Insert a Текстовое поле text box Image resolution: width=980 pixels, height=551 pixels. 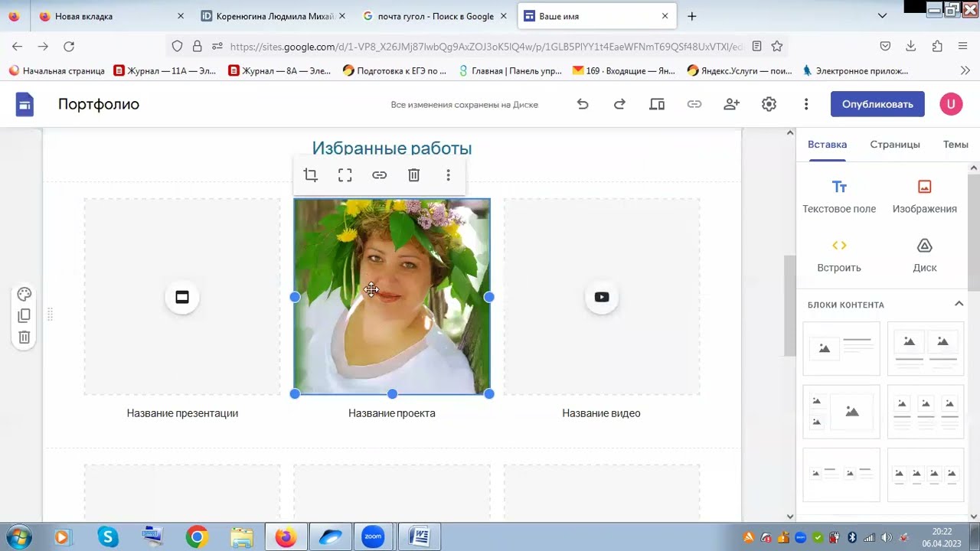(839, 197)
